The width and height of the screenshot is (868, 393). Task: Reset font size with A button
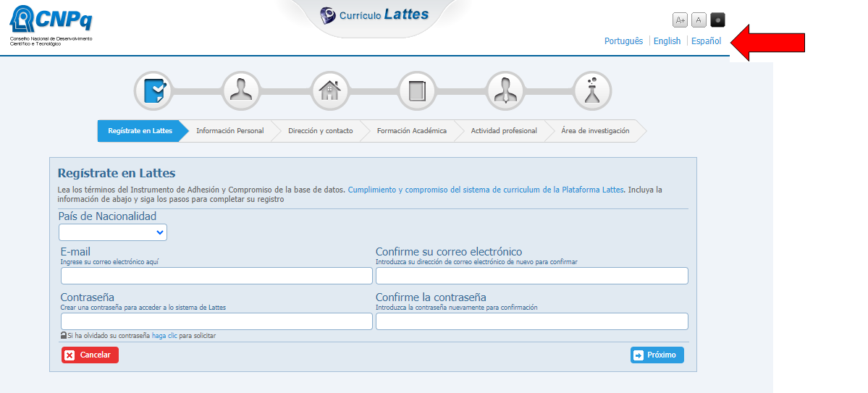(x=699, y=20)
